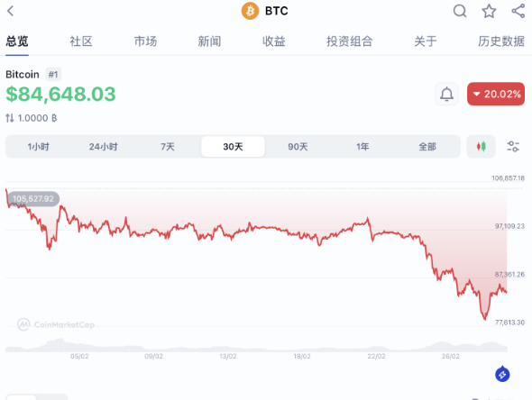
Task: Select the 1小时 time range
Action: 39,147
